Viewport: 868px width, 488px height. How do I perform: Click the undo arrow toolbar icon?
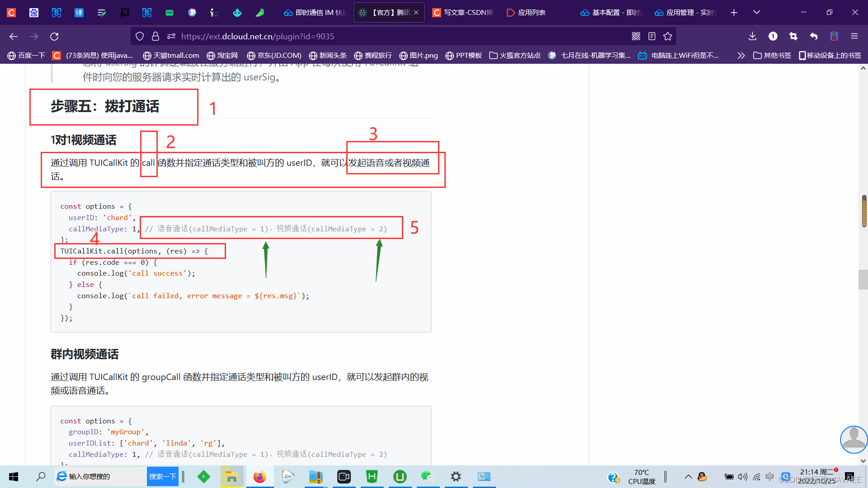(814, 36)
